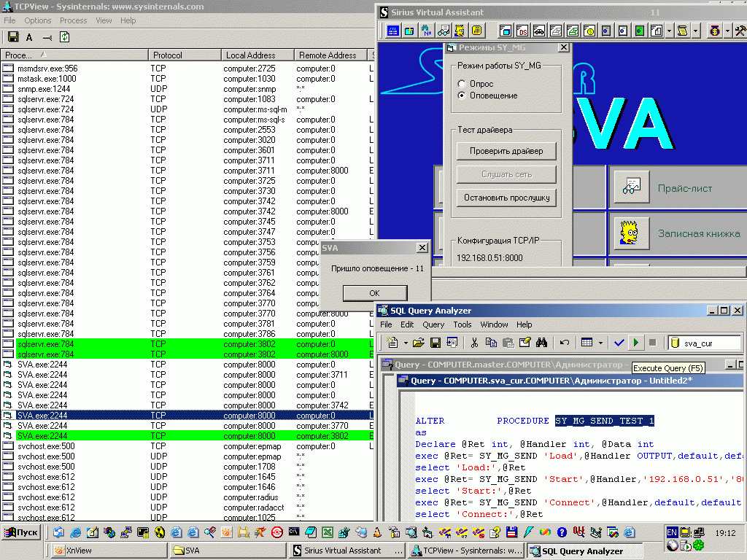Click the Internet Explorer quick launch icon
The height and width of the screenshot is (560, 747).
[75, 532]
